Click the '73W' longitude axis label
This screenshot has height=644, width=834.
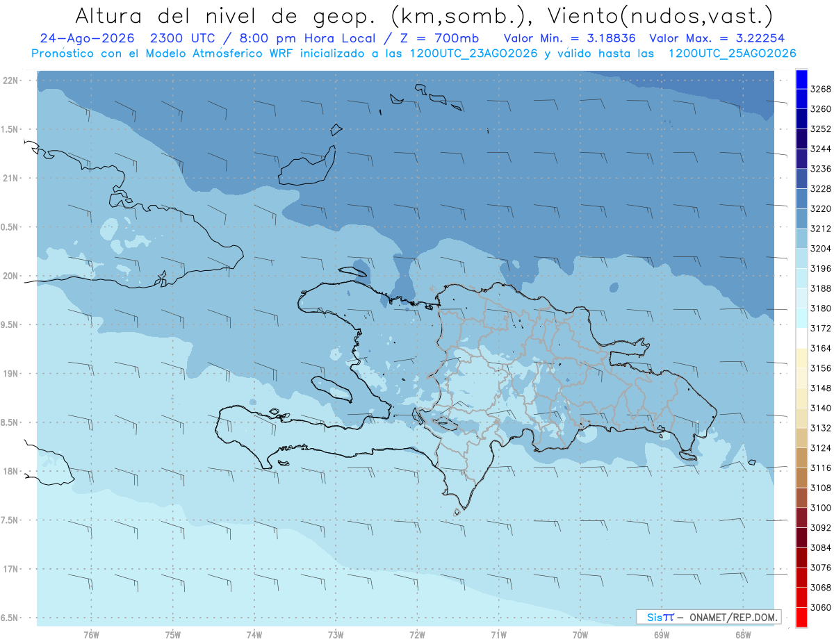click(336, 634)
